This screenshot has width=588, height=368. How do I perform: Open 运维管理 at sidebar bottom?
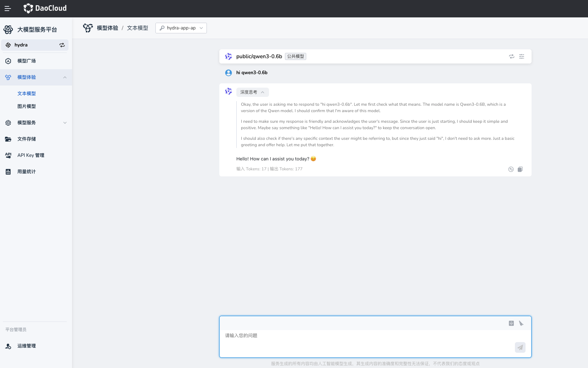point(27,346)
